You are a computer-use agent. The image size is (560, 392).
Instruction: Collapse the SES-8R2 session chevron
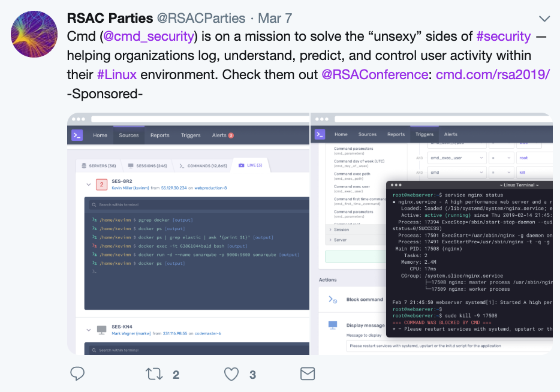89,185
